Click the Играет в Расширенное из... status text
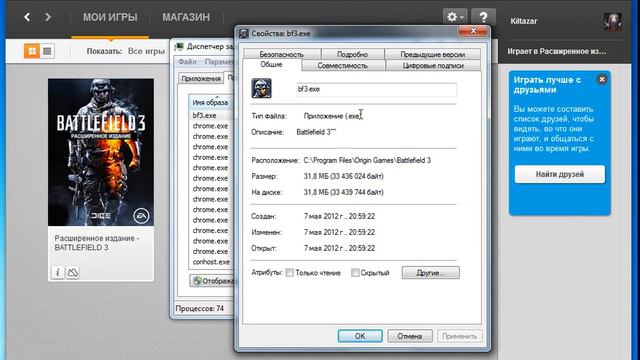 [x=556, y=51]
